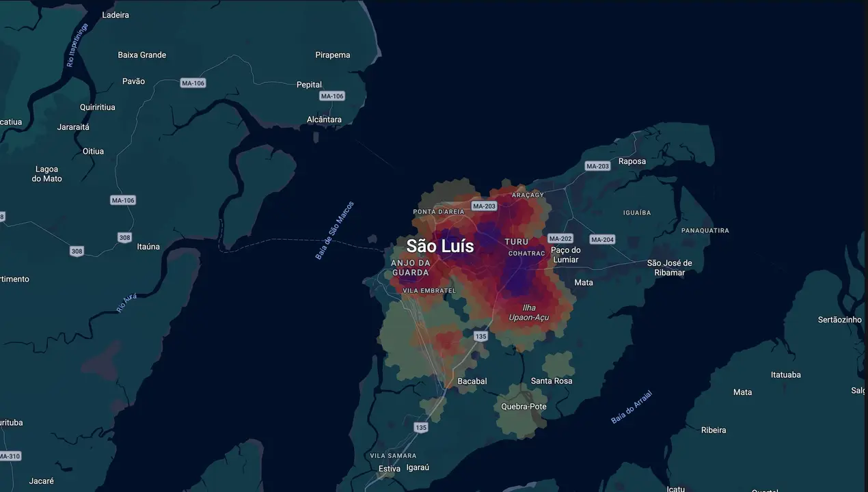
Task: Select the Baía do Arraial label
Action: 632,407
